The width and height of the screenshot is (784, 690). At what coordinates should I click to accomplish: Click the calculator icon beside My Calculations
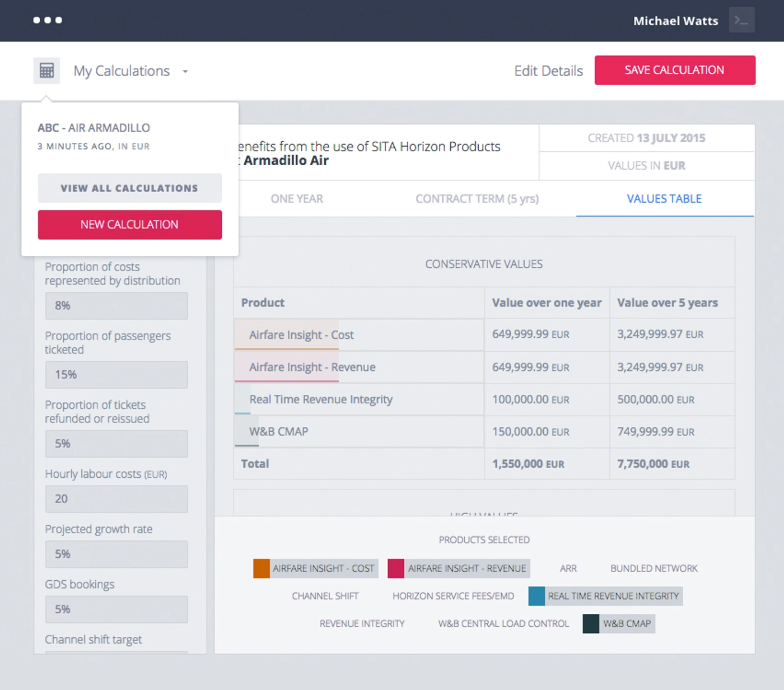click(46, 70)
